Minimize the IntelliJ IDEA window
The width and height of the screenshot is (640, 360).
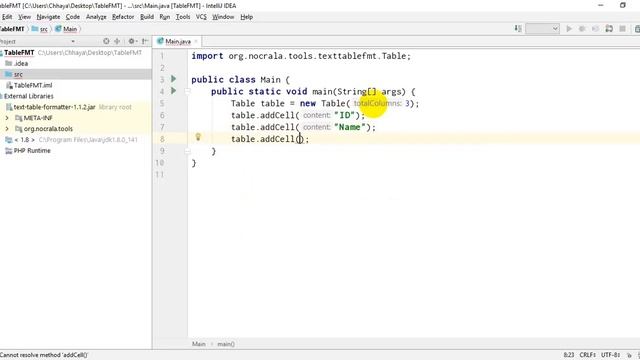point(601,5)
